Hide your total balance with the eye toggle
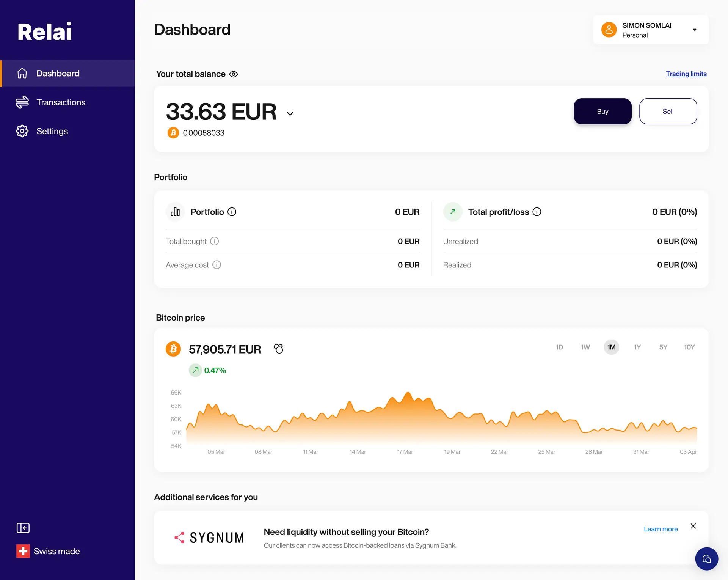The width and height of the screenshot is (728, 580). pyautogui.click(x=233, y=74)
